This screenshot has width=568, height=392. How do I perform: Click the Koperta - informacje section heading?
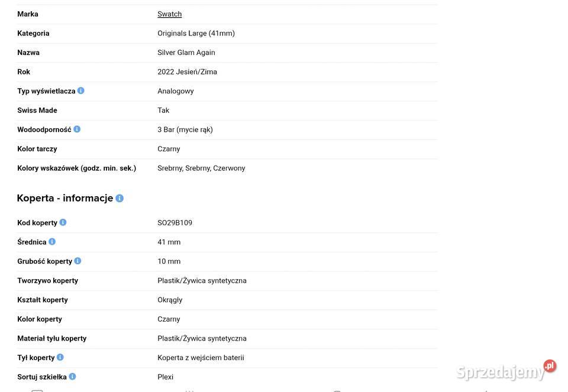click(65, 198)
